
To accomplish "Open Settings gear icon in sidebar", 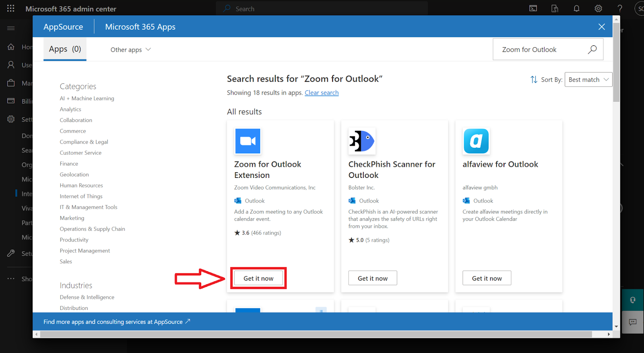I will coord(11,119).
